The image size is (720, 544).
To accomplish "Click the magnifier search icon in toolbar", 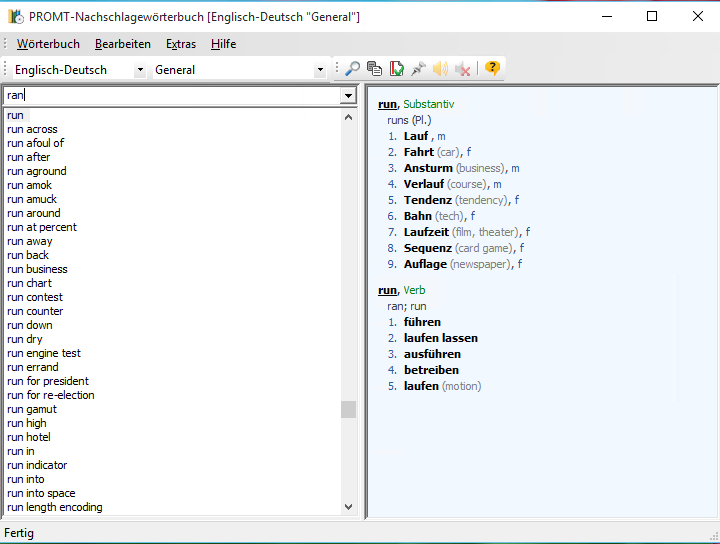I will [352, 69].
